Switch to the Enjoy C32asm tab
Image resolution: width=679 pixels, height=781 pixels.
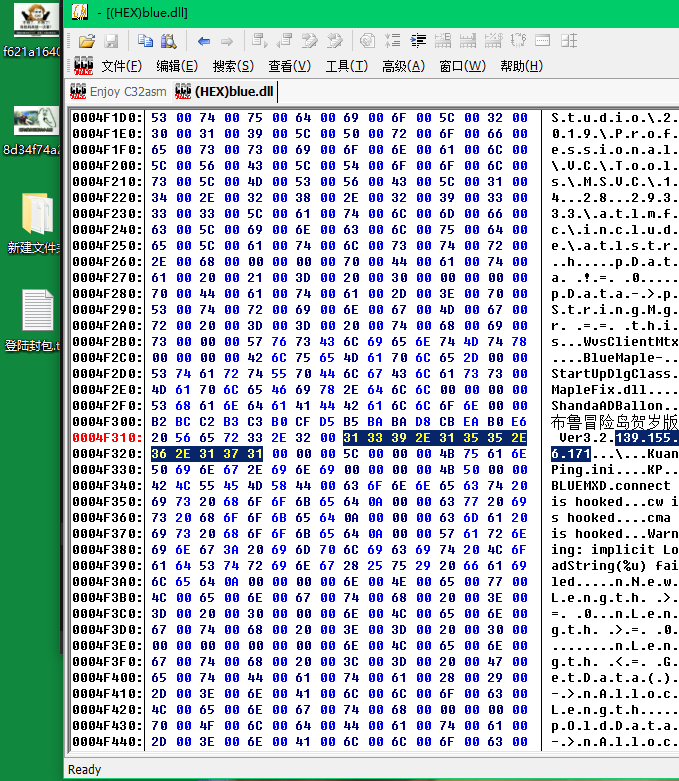118,92
